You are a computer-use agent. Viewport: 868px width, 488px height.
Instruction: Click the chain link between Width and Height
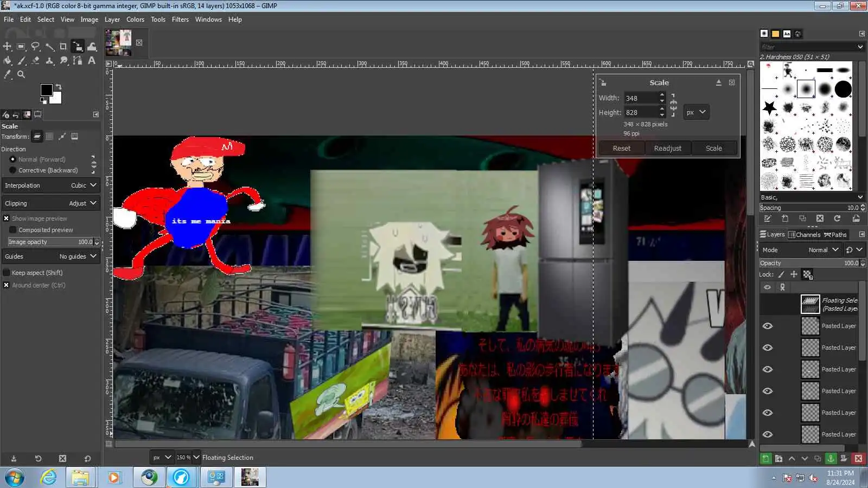click(x=673, y=105)
